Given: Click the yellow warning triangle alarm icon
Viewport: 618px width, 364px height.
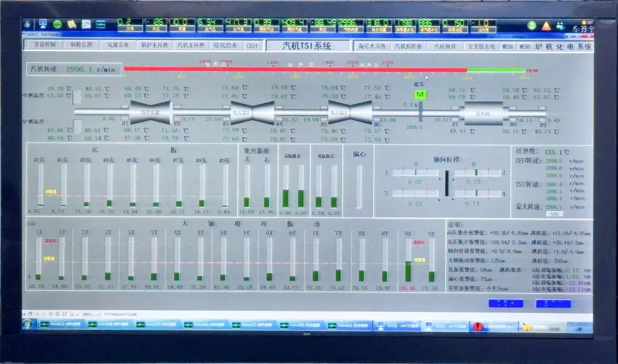Looking at the screenshot, I should click(x=546, y=26).
